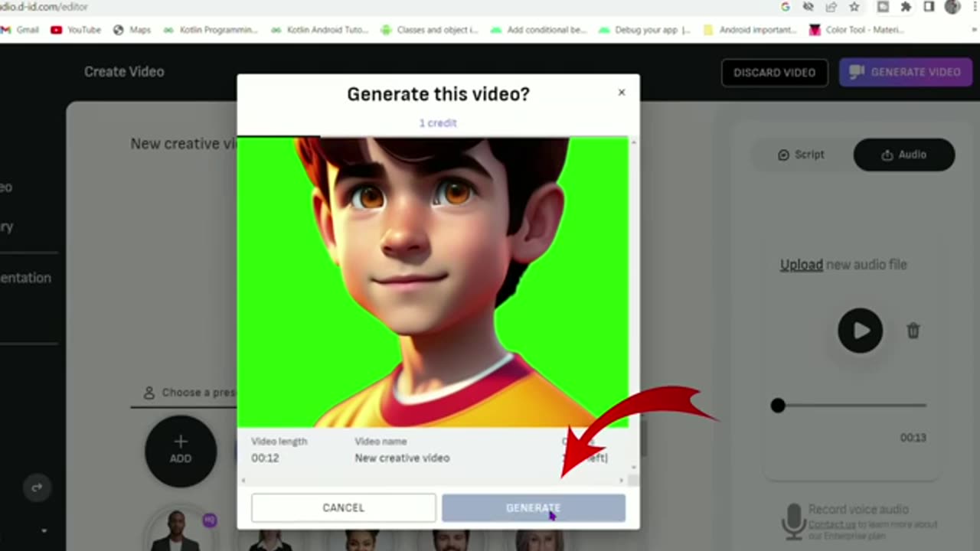Click the GENERATE VIDEO button in header
Viewport: 980px width, 551px height.
click(x=906, y=72)
